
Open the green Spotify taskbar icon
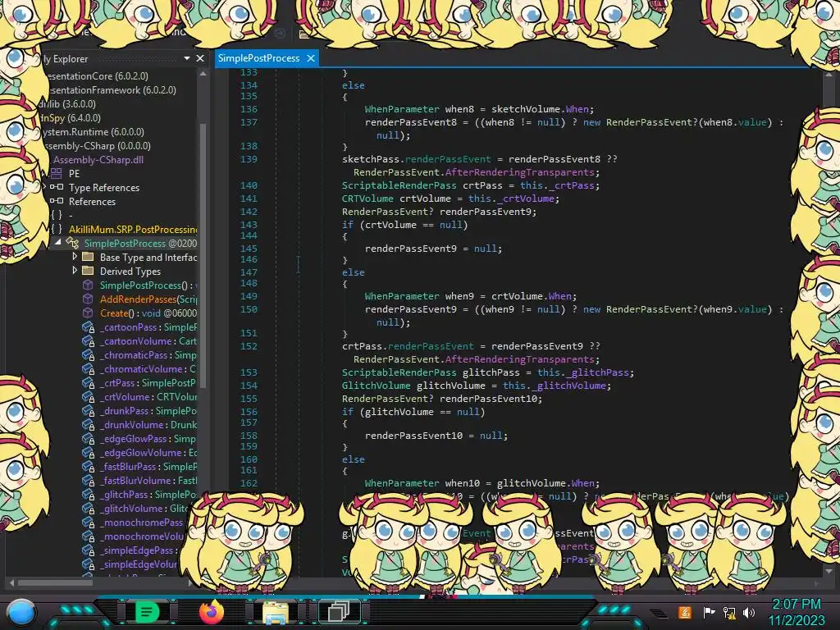(x=148, y=612)
